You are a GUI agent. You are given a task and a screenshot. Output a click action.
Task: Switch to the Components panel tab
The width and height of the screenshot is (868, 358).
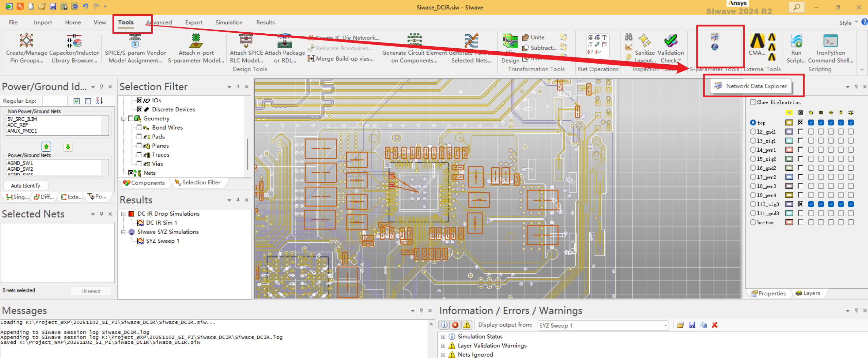pos(144,183)
